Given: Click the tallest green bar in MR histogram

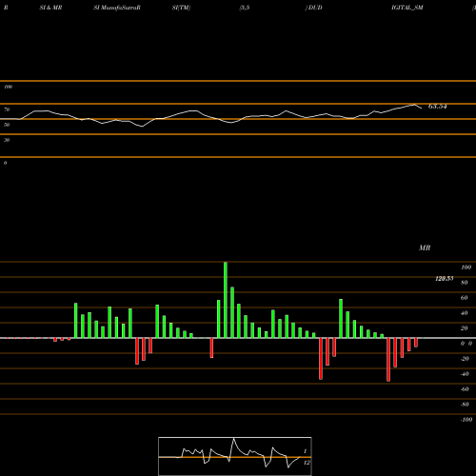Looking at the screenshot, I should (x=226, y=300).
